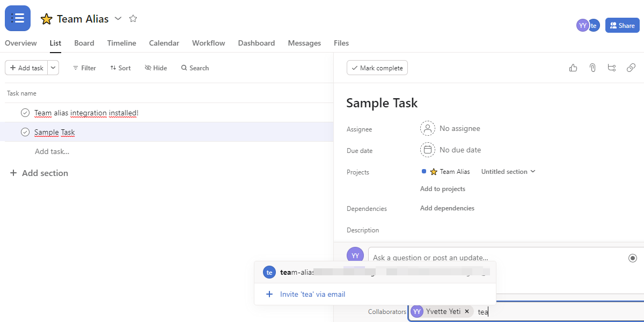Click the Search tool in the toolbar

tap(195, 68)
